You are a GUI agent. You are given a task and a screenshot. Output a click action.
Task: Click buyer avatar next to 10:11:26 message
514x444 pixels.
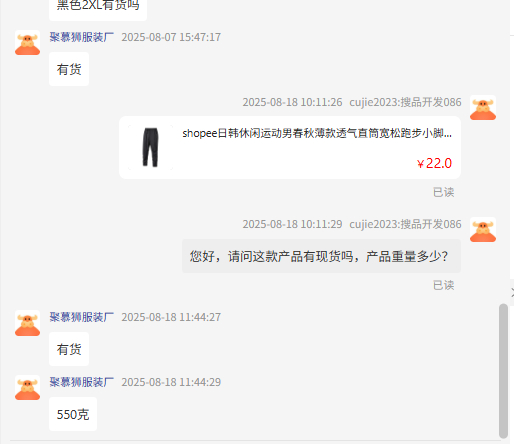(x=483, y=108)
